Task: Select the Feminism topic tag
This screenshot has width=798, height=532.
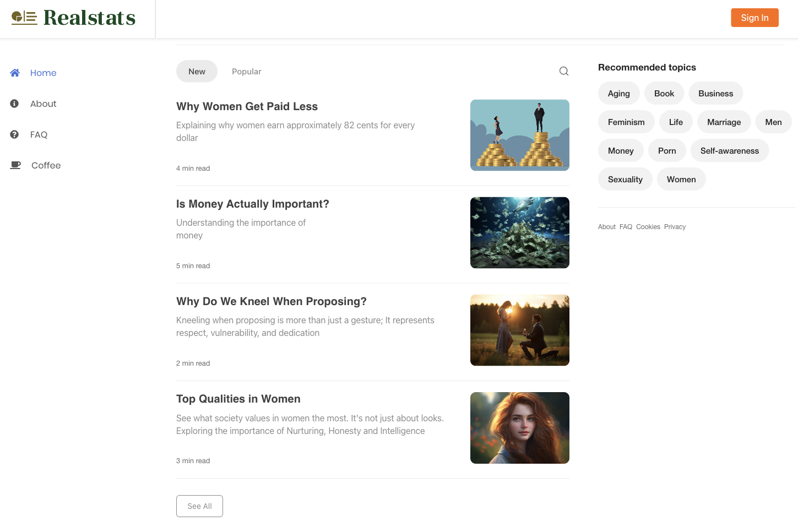Action: (626, 122)
